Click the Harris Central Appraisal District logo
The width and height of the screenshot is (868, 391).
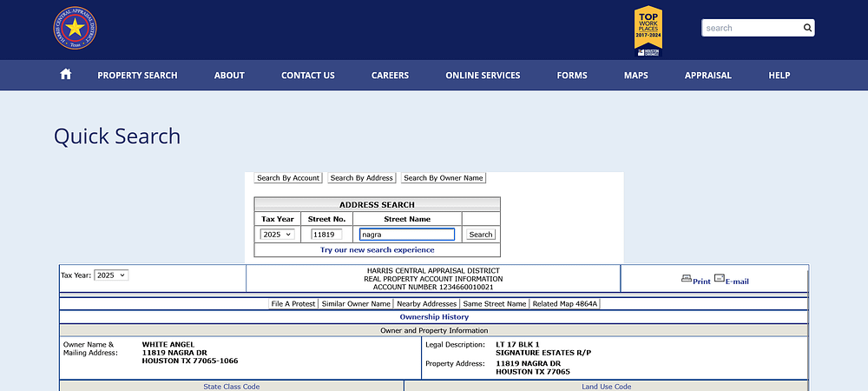[x=75, y=28]
